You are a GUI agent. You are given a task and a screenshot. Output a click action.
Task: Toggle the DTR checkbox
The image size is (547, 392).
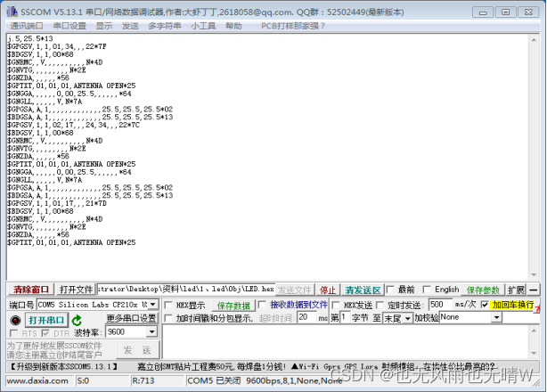point(45,333)
